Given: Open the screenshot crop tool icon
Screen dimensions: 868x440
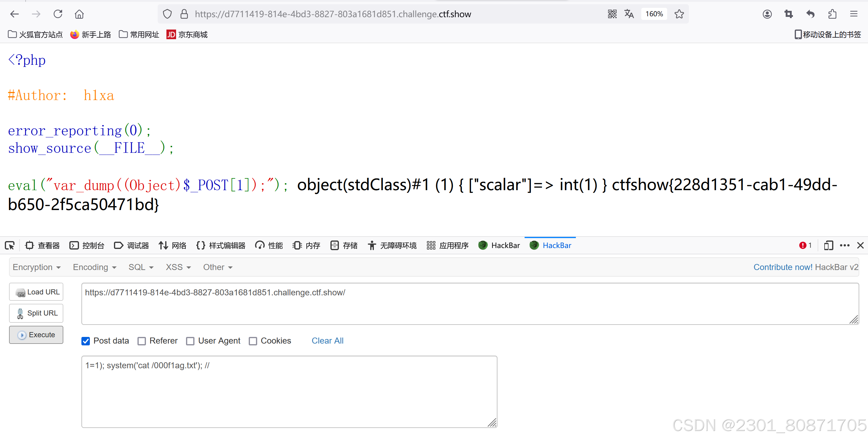Looking at the screenshot, I should (788, 14).
